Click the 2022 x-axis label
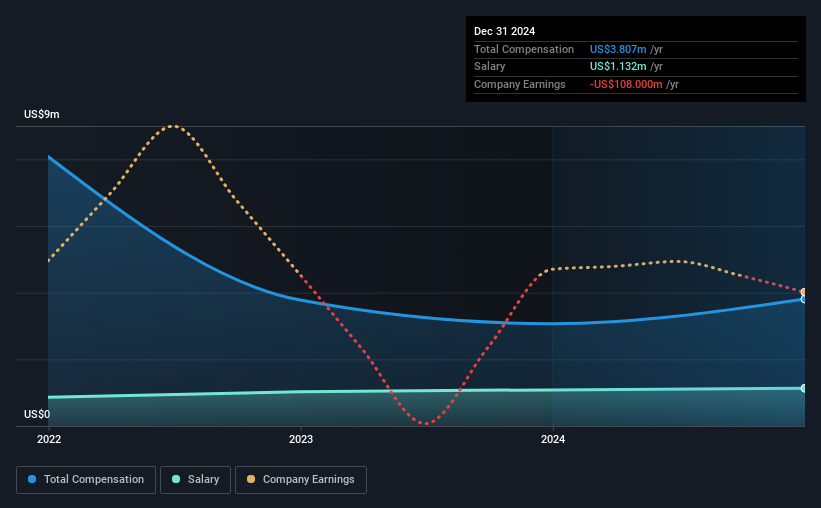821x508 pixels. 49,439
